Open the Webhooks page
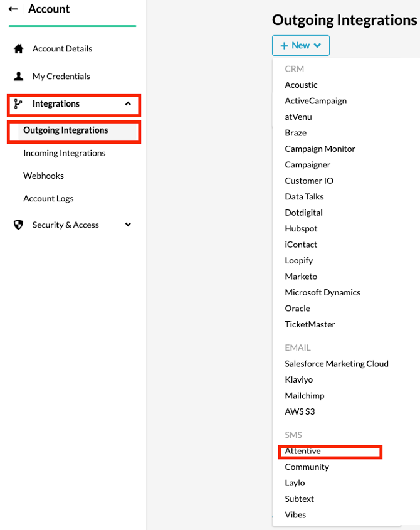 click(43, 176)
